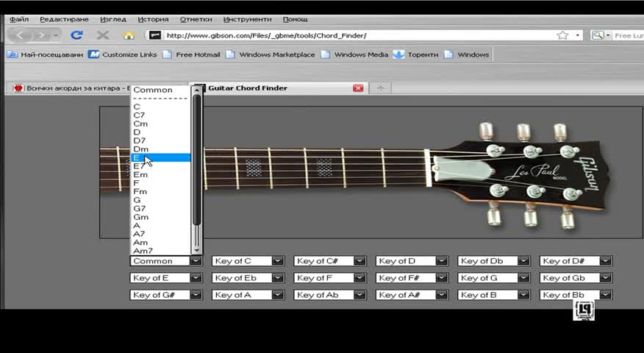The height and width of the screenshot is (353, 644).
Task: Expand the Key of Ab dropdown
Action: [x=359, y=295]
